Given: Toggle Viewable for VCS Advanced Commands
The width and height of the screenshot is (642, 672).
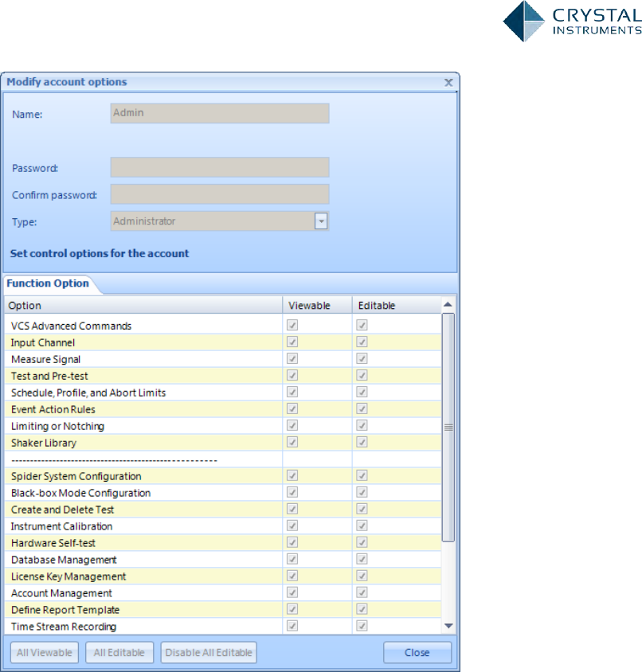Looking at the screenshot, I should point(292,326).
